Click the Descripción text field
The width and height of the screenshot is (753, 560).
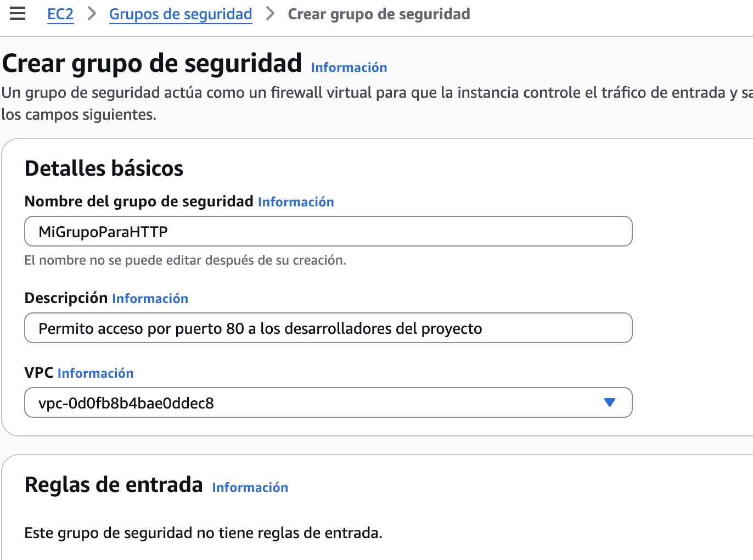point(328,328)
